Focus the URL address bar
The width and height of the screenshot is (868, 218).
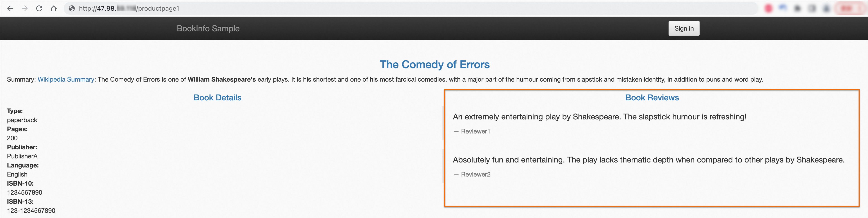(x=404, y=8)
